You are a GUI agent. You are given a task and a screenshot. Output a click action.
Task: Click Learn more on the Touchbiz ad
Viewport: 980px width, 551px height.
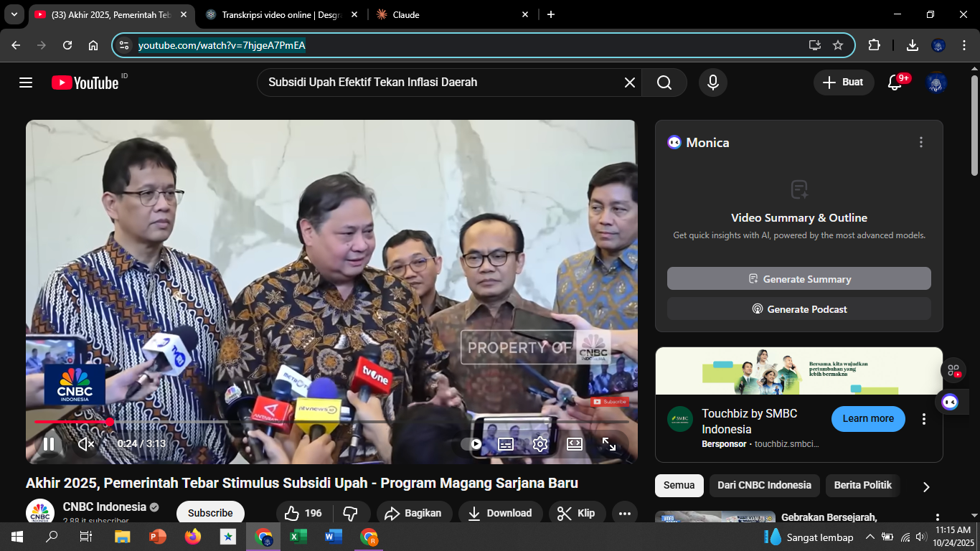(x=868, y=418)
